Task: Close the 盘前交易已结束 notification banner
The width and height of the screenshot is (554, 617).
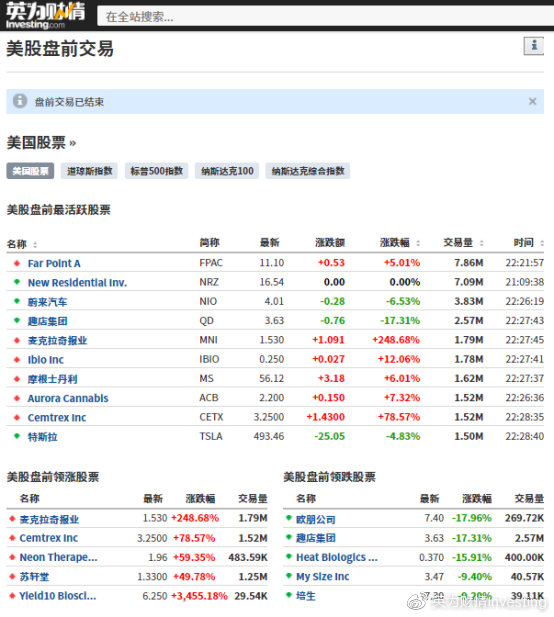Action: click(532, 102)
